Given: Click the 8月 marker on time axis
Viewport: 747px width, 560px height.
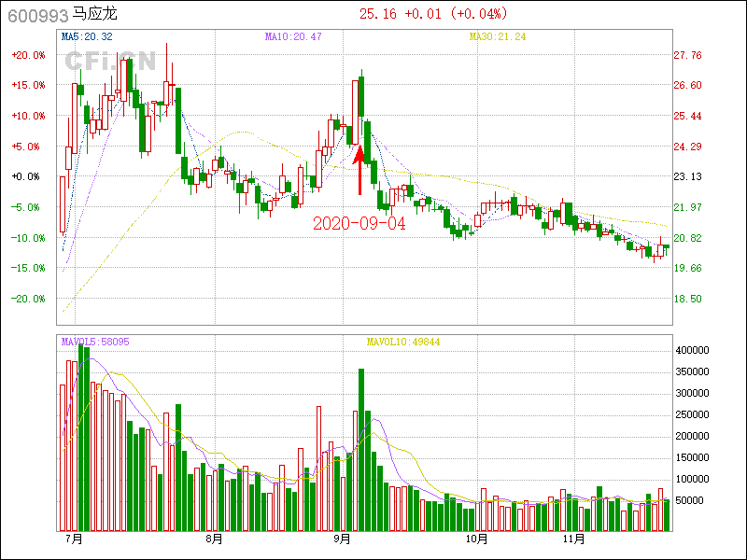Looking at the screenshot, I should tap(214, 539).
